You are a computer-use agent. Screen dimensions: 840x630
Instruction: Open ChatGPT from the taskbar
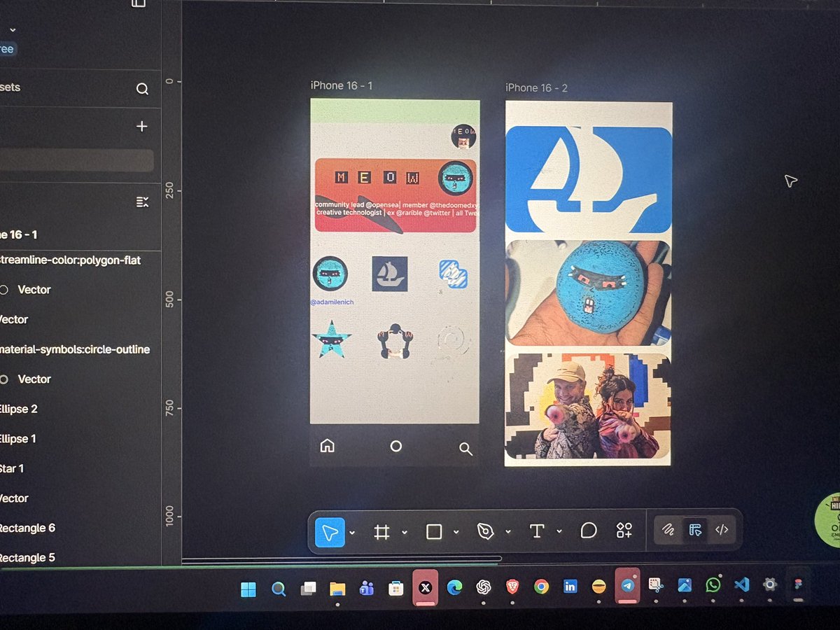point(483,587)
